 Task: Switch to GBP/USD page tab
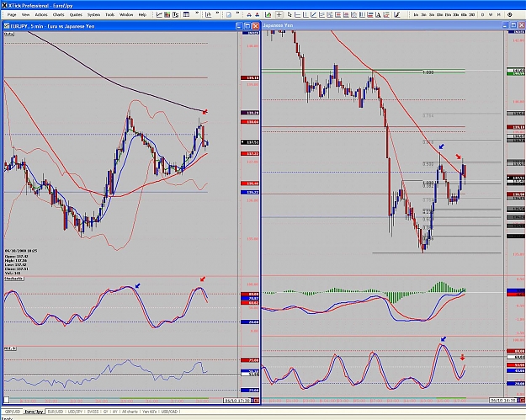click(13, 412)
